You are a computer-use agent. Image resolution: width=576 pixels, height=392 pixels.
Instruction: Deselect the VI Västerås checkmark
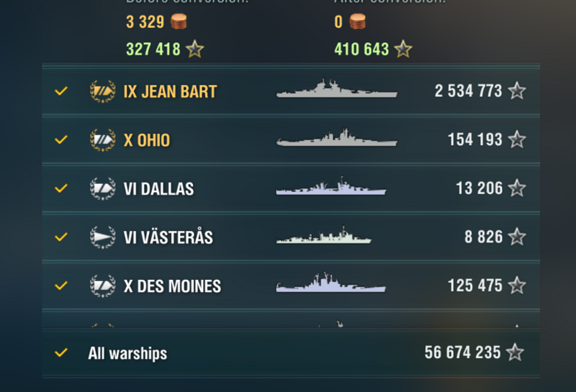click(x=61, y=237)
